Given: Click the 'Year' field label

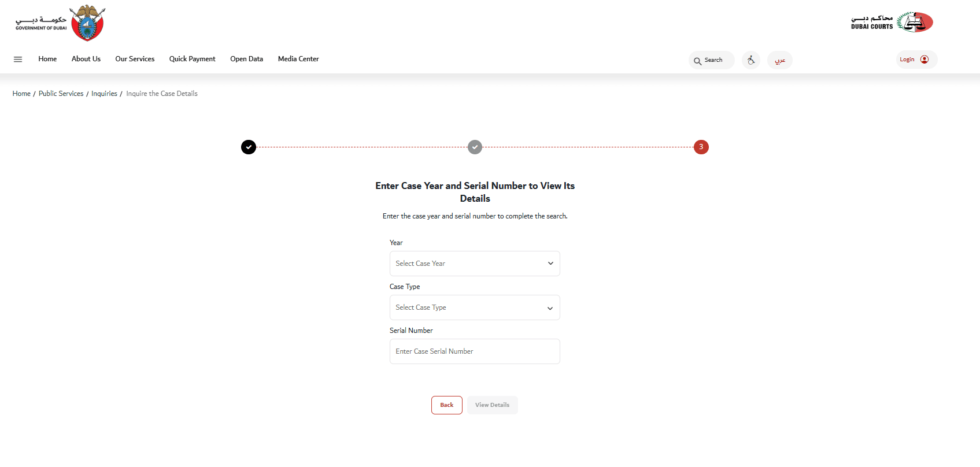Looking at the screenshot, I should 396,243.
